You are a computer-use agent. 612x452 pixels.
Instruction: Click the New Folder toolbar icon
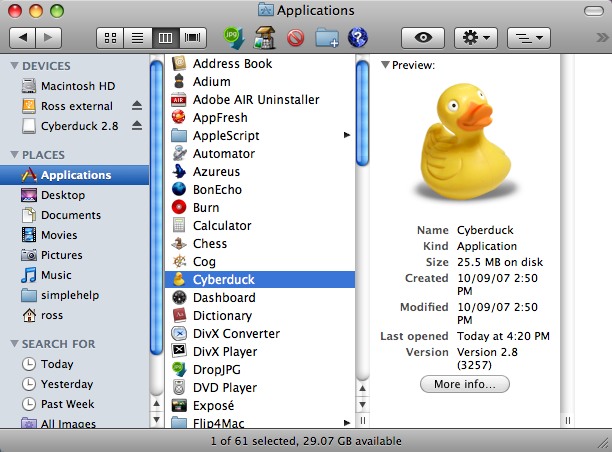[327, 38]
